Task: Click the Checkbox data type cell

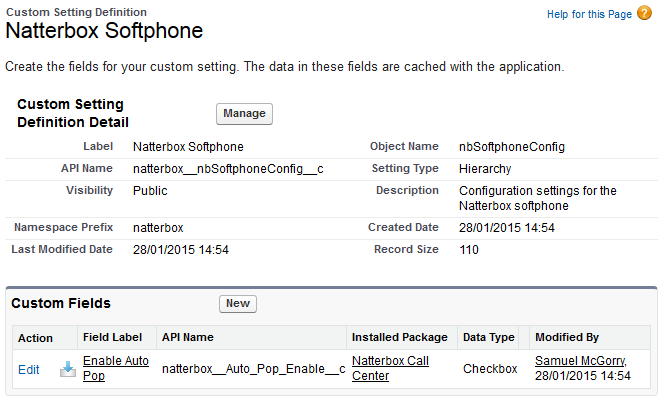Action: point(490,369)
